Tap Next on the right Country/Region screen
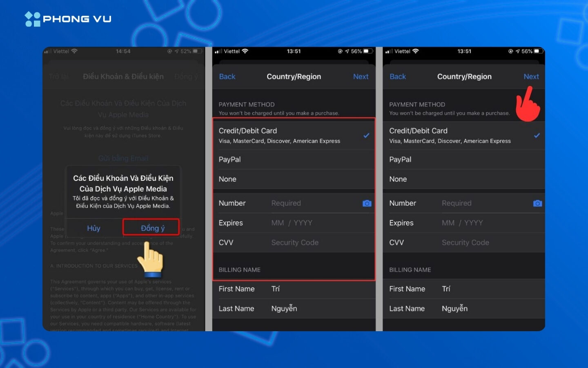The height and width of the screenshot is (368, 588). coord(531,76)
